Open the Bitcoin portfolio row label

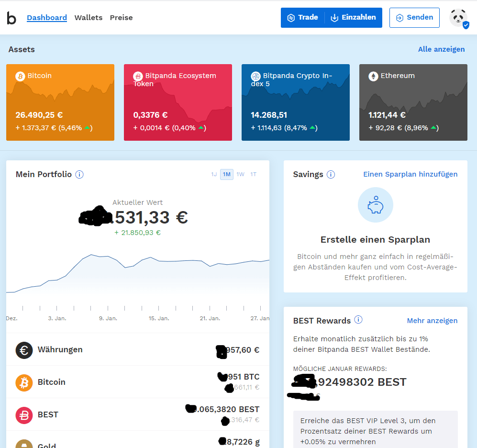[51, 382]
